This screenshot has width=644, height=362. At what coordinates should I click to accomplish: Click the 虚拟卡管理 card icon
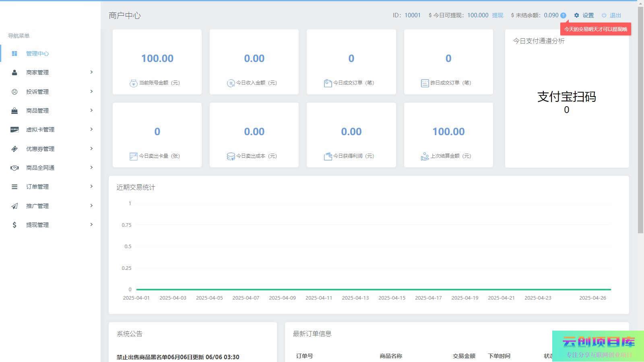click(x=14, y=130)
